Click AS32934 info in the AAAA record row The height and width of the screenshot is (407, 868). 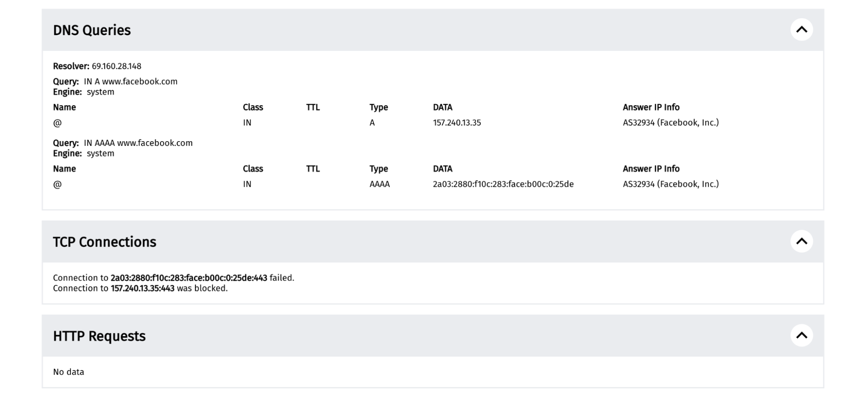click(670, 184)
